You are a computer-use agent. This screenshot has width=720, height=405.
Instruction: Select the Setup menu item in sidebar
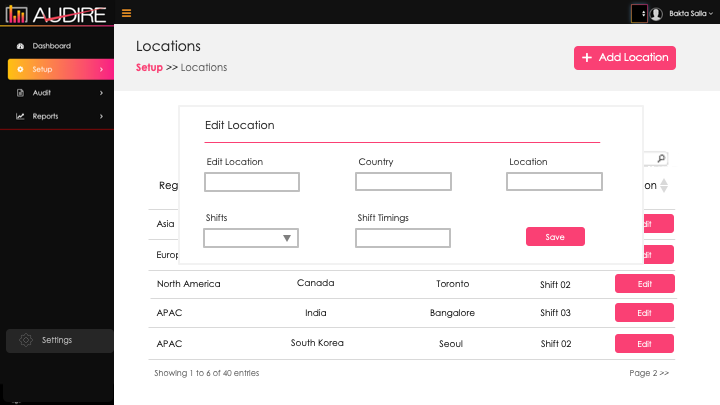[57, 69]
